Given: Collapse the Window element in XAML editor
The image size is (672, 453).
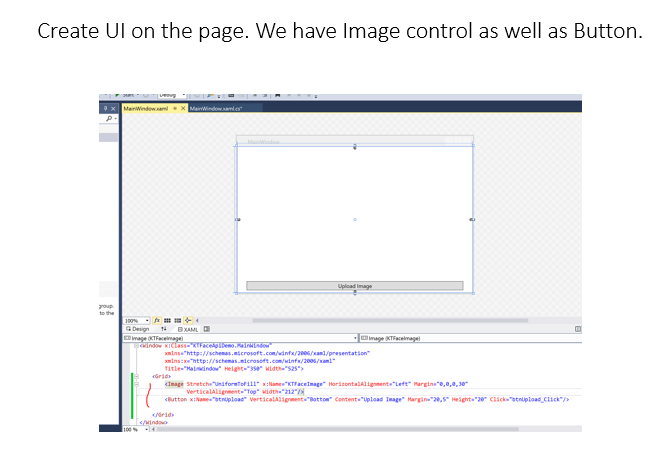Looking at the screenshot, I should point(135,346).
